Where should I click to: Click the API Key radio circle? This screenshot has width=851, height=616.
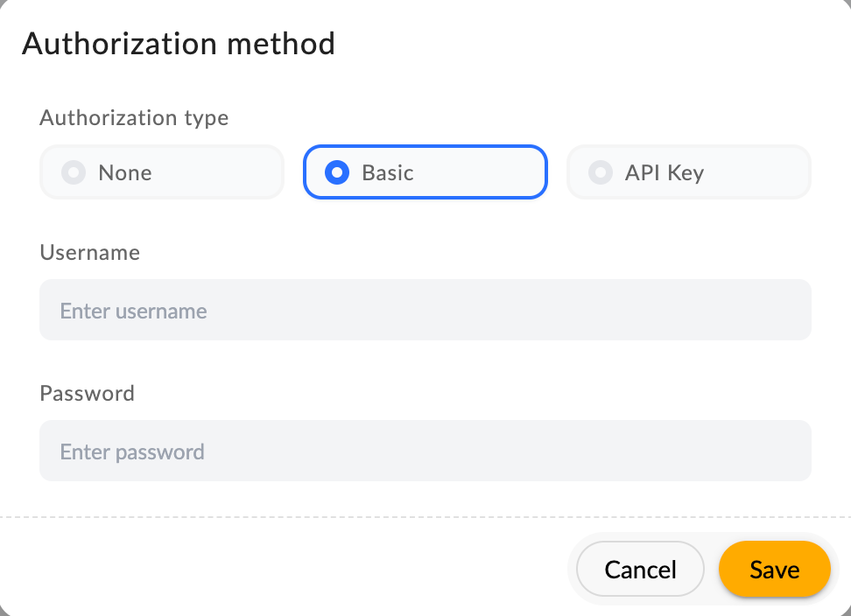pyautogui.click(x=601, y=171)
